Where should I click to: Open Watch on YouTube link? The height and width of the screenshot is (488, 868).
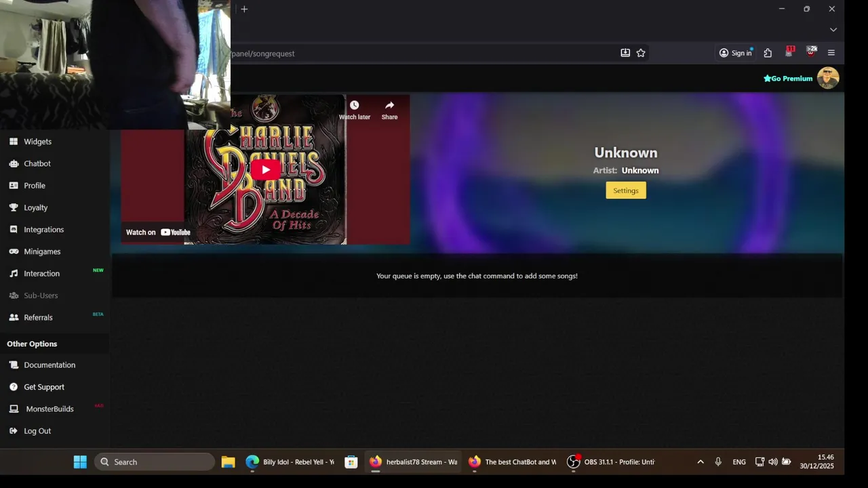(x=157, y=232)
